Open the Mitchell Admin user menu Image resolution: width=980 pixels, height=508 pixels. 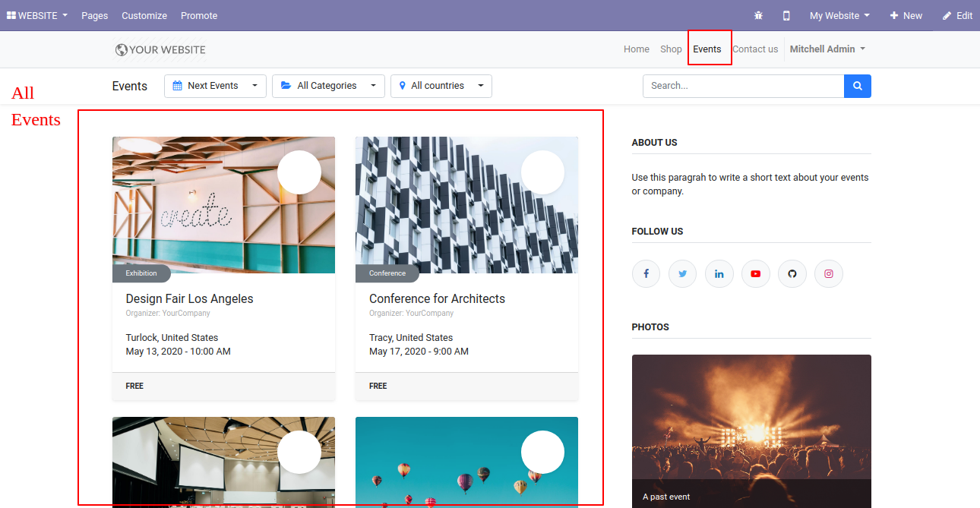827,49
